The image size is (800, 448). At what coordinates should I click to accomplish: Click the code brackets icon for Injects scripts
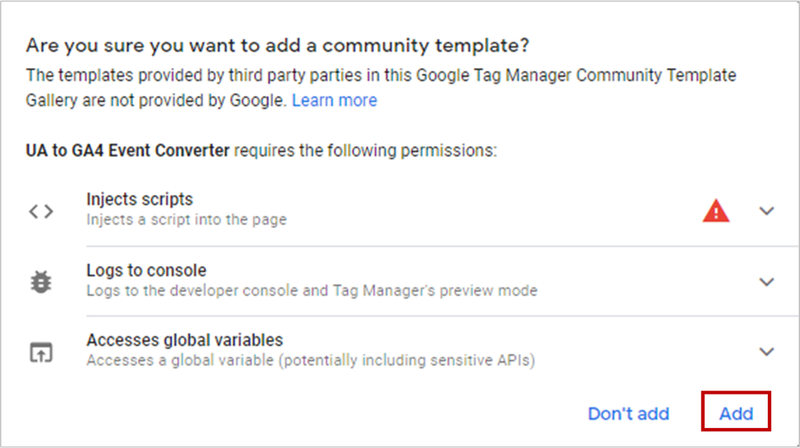coord(41,211)
